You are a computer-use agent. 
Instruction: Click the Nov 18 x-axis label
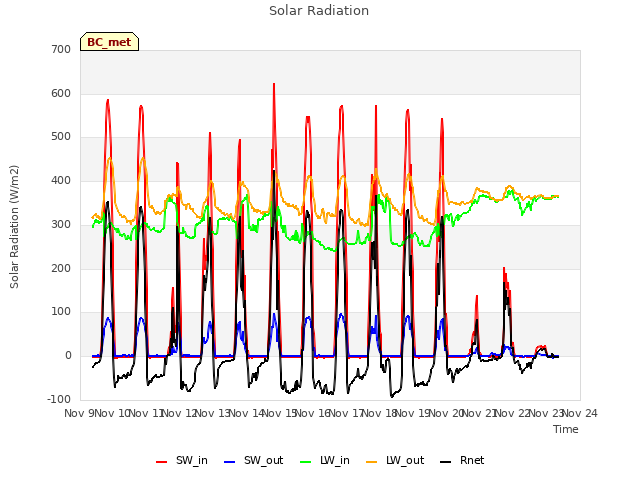(380, 413)
